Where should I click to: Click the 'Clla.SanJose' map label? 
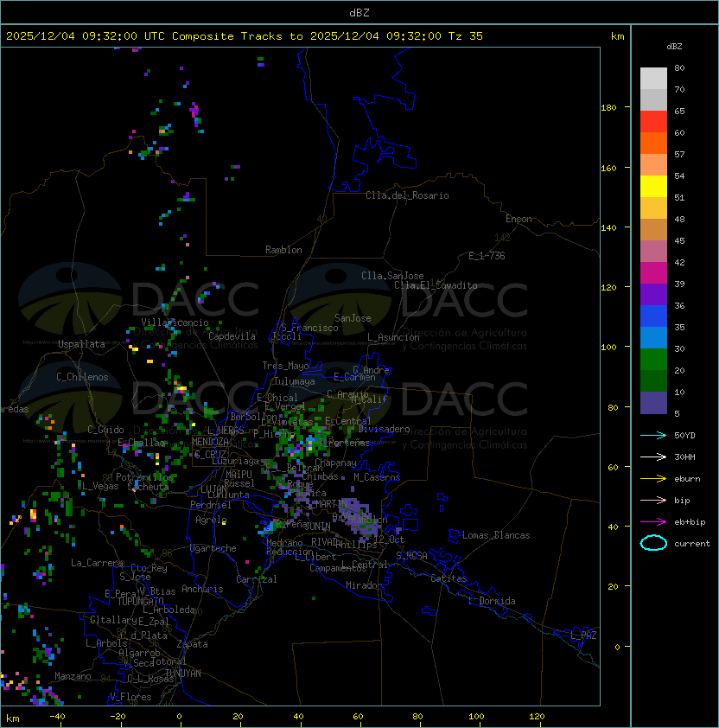coord(392,276)
